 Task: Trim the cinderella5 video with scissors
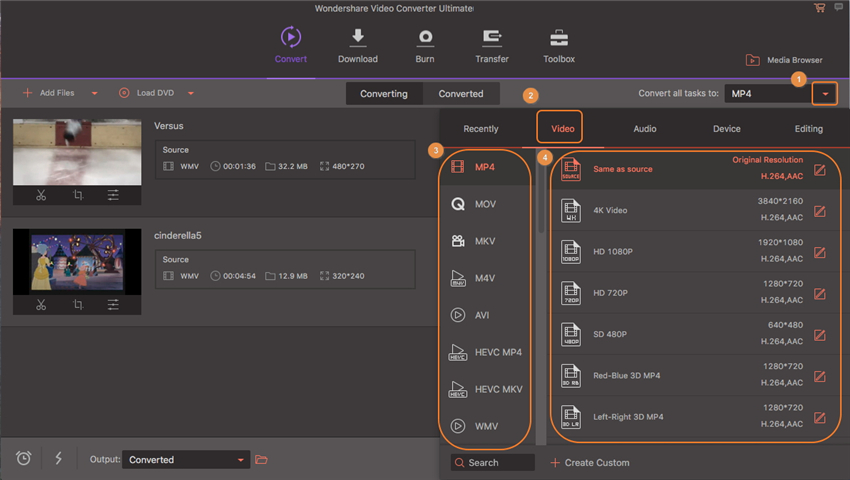(x=41, y=305)
